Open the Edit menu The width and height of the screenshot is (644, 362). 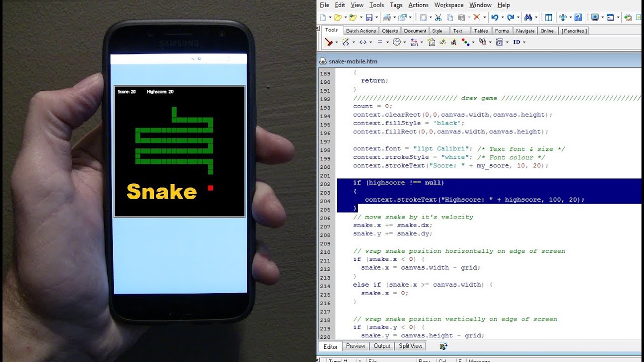click(x=340, y=5)
